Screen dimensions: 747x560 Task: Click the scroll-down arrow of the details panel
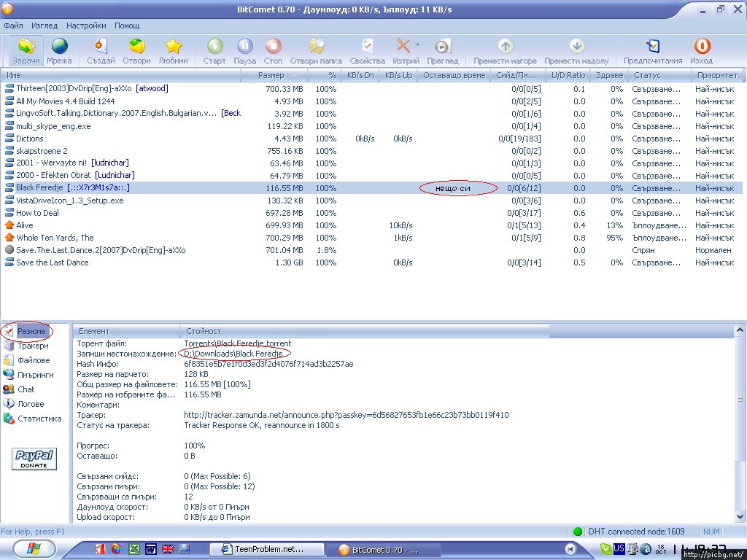(740, 517)
